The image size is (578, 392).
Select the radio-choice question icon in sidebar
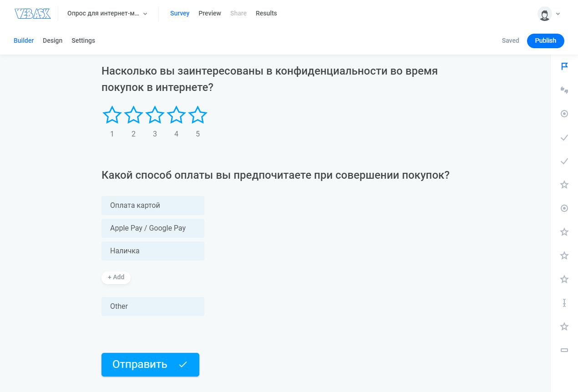(x=564, y=114)
